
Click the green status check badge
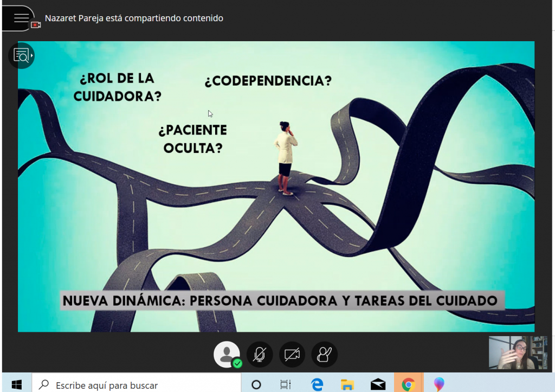(237, 363)
